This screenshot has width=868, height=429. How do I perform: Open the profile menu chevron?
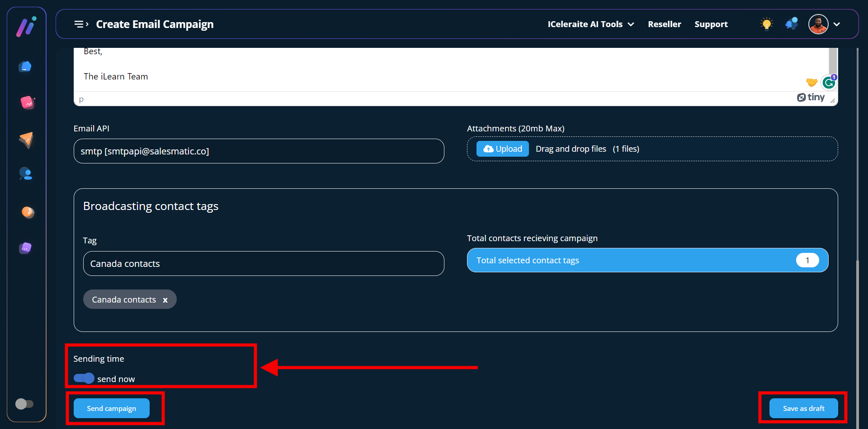point(837,24)
